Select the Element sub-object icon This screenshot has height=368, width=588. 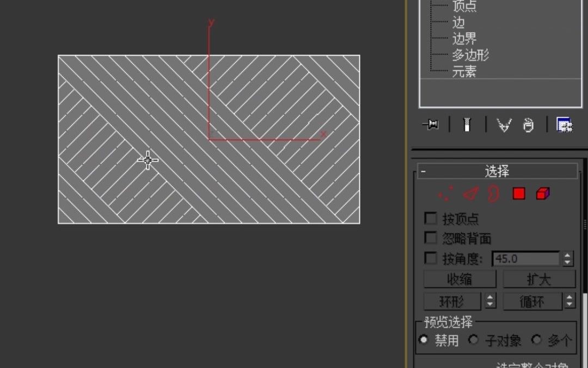coord(542,193)
